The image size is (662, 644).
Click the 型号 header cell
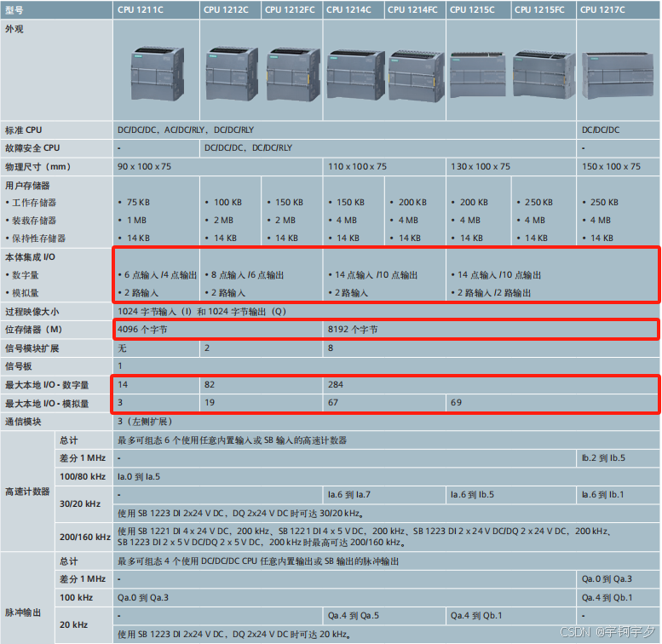[x=56, y=9]
